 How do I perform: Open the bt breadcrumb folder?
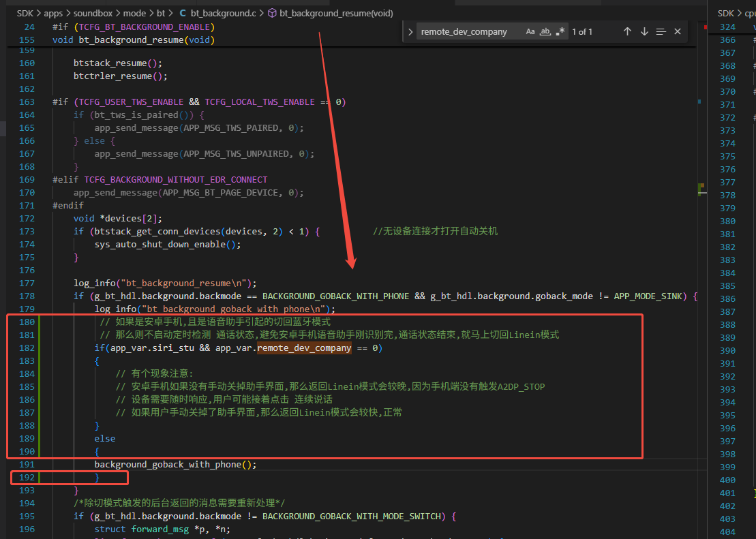[161, 13]
